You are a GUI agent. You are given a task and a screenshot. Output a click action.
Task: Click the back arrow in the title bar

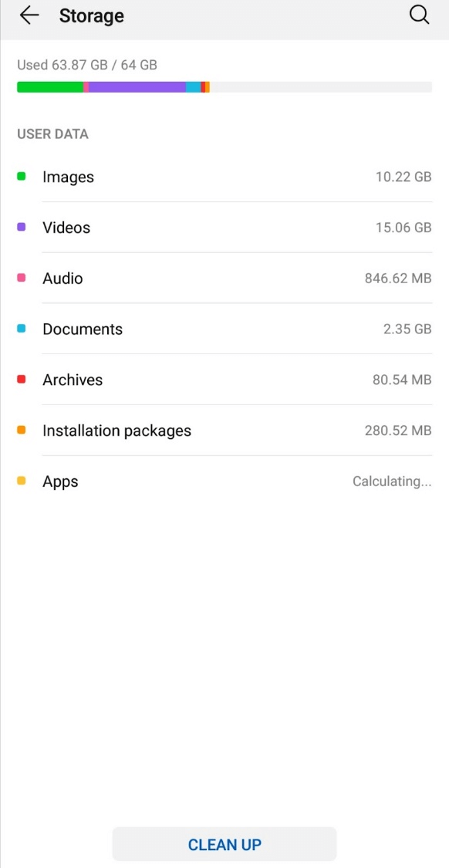(x=29, y=15)
